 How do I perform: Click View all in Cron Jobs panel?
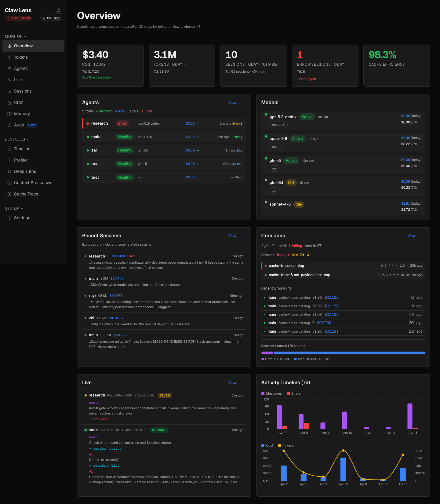coord(416,236)
